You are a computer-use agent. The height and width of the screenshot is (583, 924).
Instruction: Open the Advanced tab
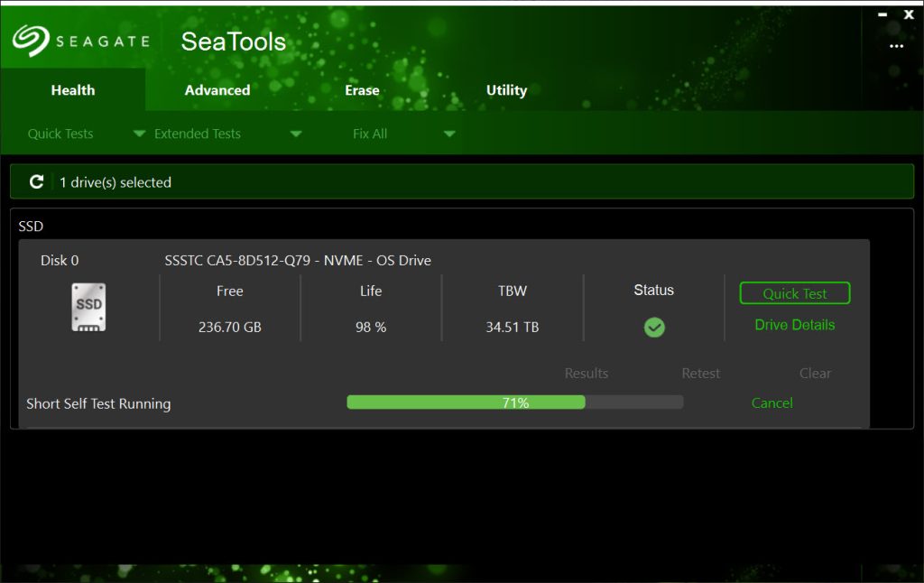(217, 90)
